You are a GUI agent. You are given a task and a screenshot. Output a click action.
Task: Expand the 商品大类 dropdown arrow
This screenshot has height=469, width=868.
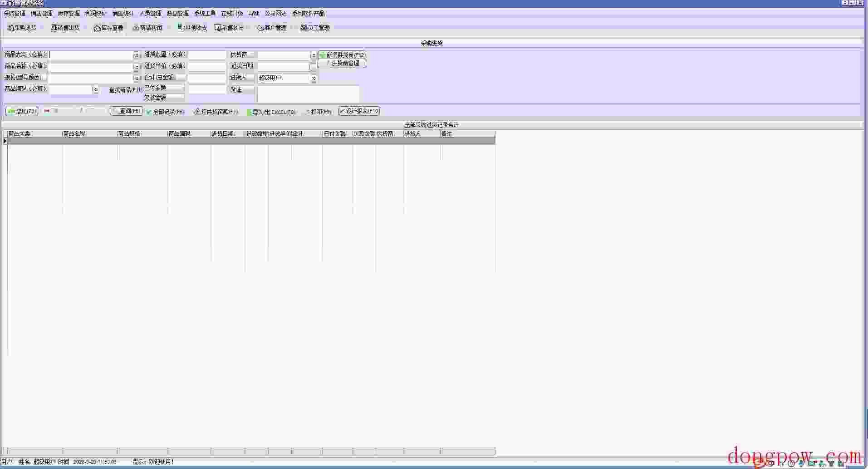(137, 55)
